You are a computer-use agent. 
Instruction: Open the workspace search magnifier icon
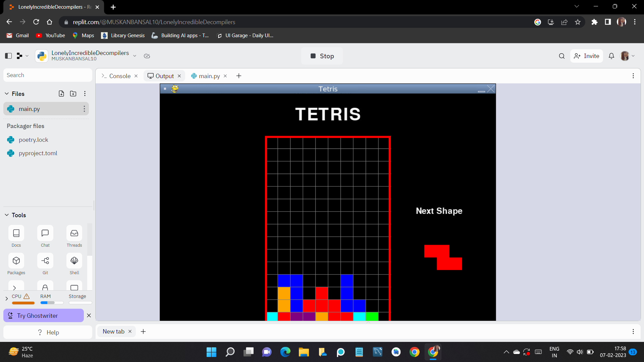pyautogui.click(x=562, y=56)
